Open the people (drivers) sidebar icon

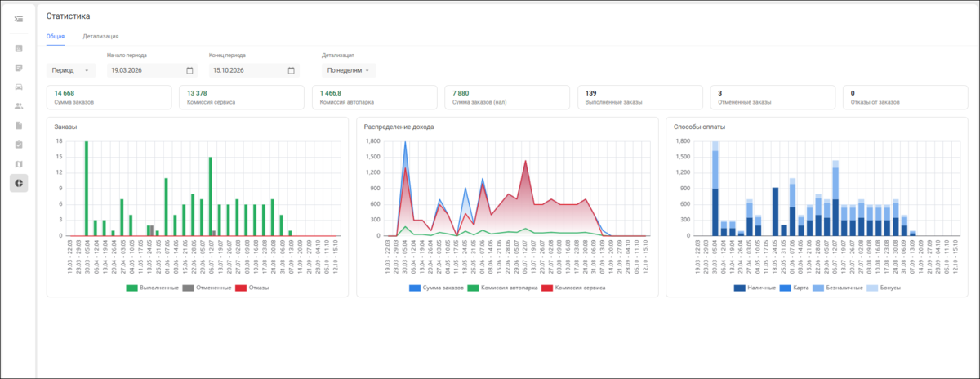[x=19, y=106]
